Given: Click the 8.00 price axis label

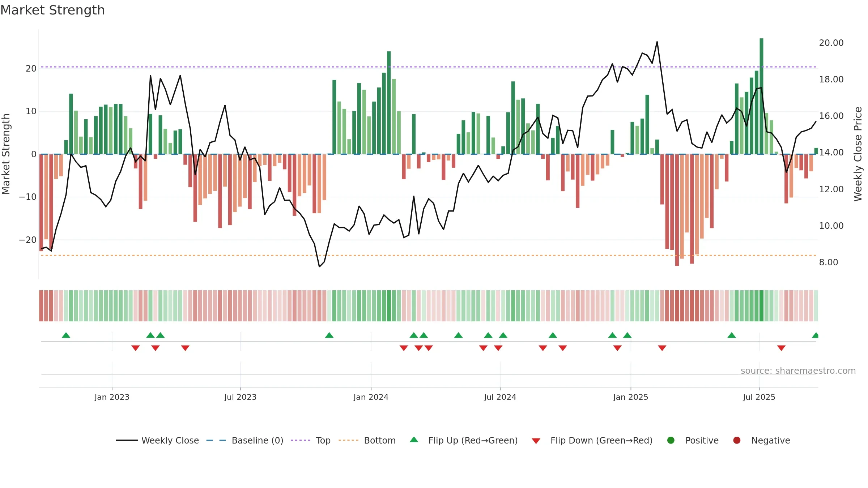Looking at the screenshot, I should tap(829, 262).
